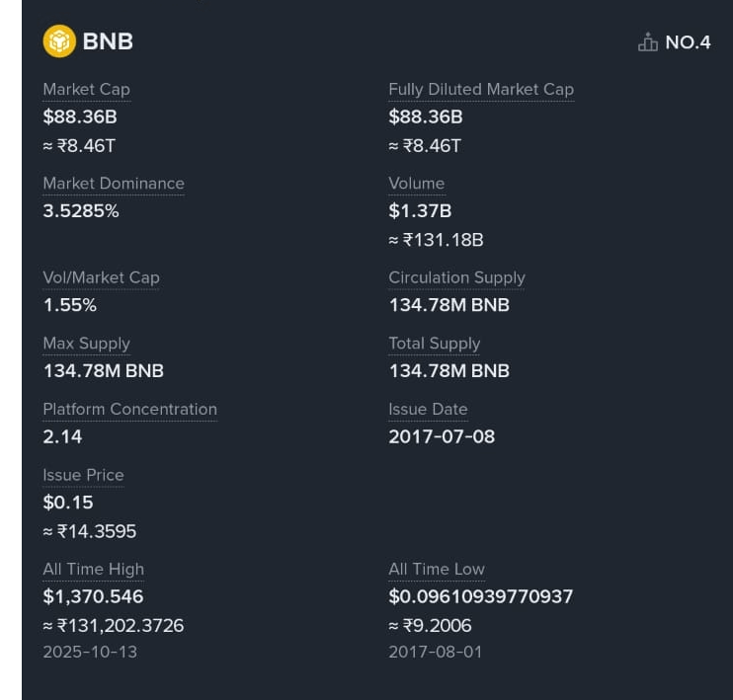Select the 2017-07-08 issue date value
Screen dimensions: 733x700
pyautogui.click(x=442, y=437)
